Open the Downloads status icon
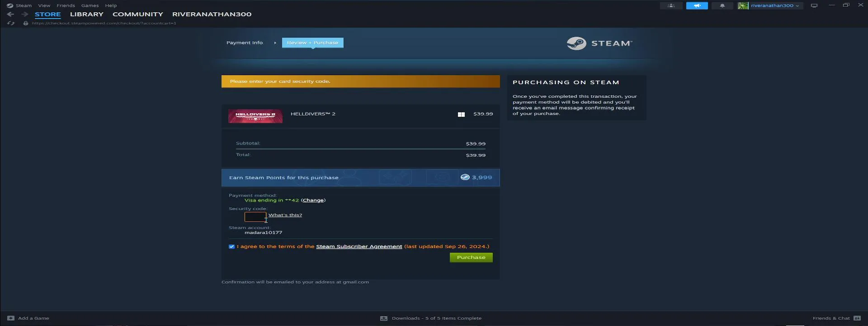 pos(384,318)
